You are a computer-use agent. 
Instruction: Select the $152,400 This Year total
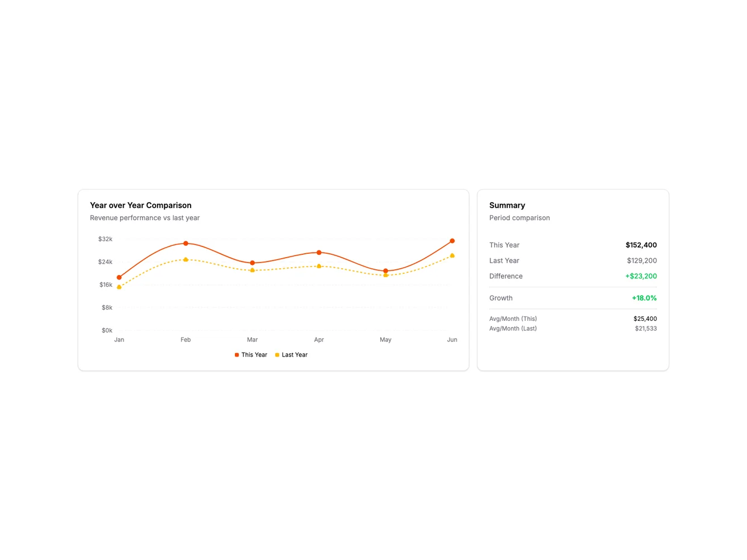tap(641, 245)
